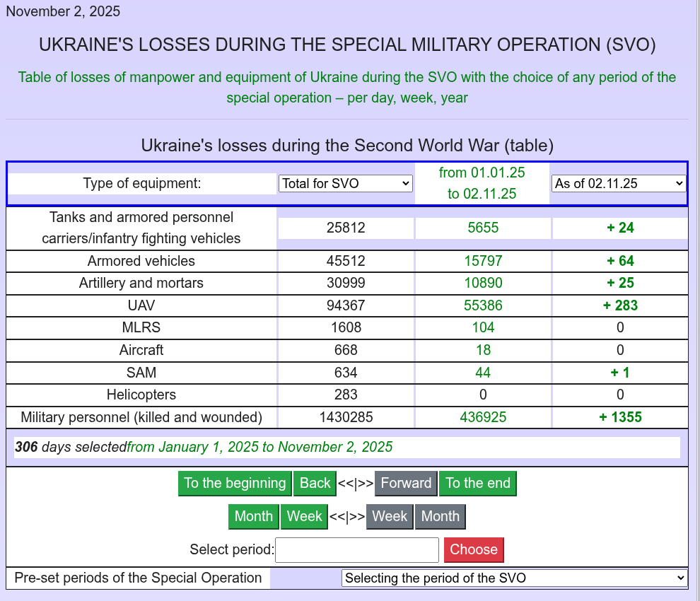This screenshot has height=601, width=700.
Task: Click total tanks value '25812'
Action: click(x=346, y=228)
